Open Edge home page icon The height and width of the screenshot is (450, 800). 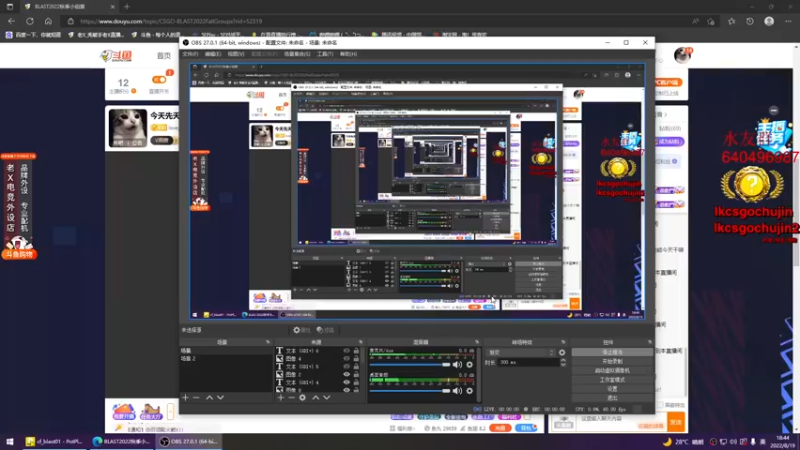tap(48, 21)
